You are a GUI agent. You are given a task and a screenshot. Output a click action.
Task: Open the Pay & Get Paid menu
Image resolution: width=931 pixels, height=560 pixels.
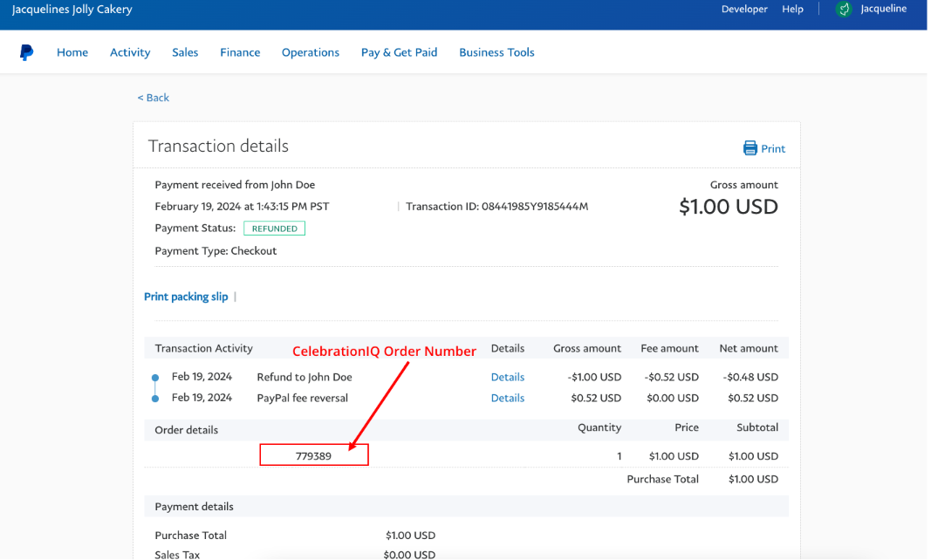399,52
